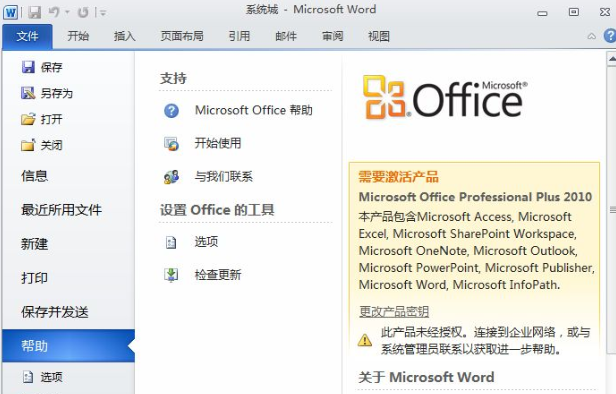Click the Undo arrow in title bar
The height and width of the screenshot is (394, 616).
pyautogui.click(x=53, y=12)
